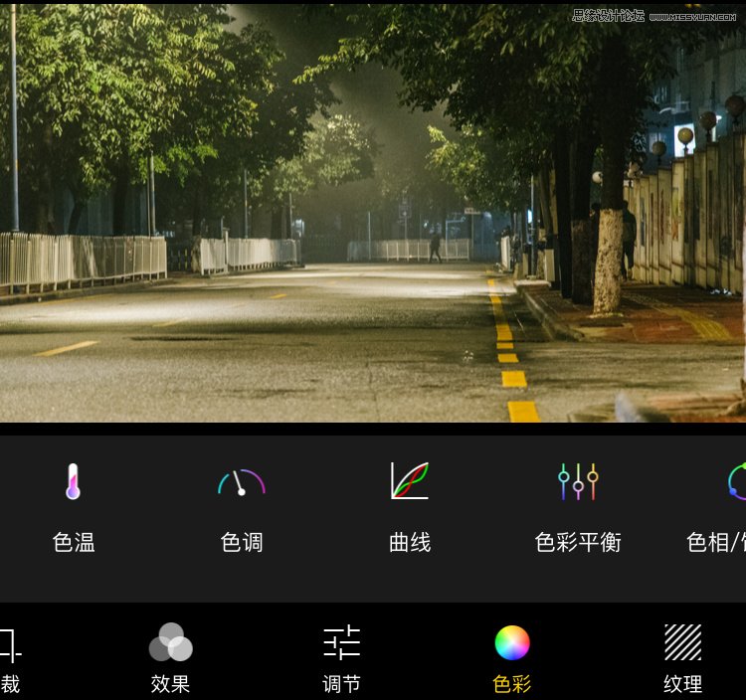Tap the color temperature thermometer icon
This screenshot has width=746, height=700.
click(x=73, y=481)
